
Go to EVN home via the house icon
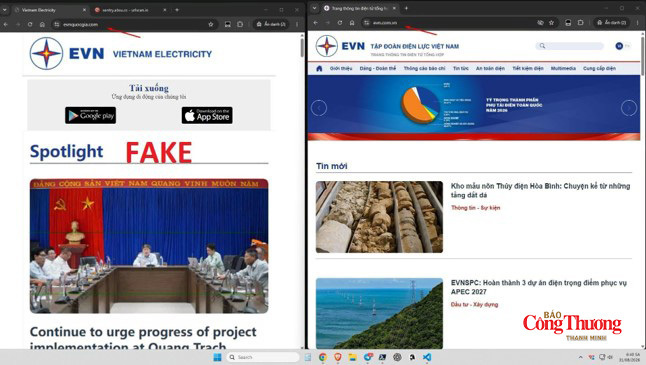[x=319, y=68]
